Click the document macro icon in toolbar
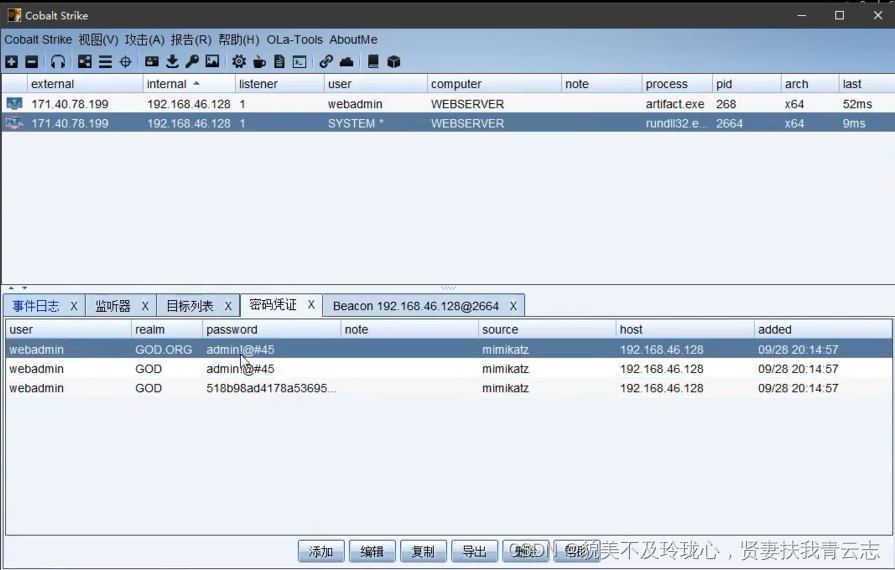The height and width of the screenshot is (570, 895). [x=279, y=62]
